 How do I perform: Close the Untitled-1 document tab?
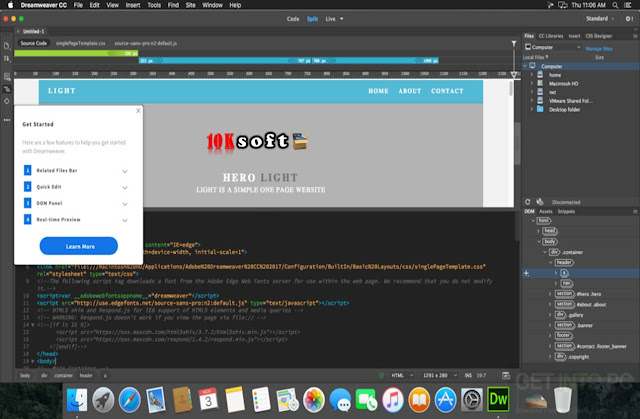pyautogui.click(x=18, y=31)
